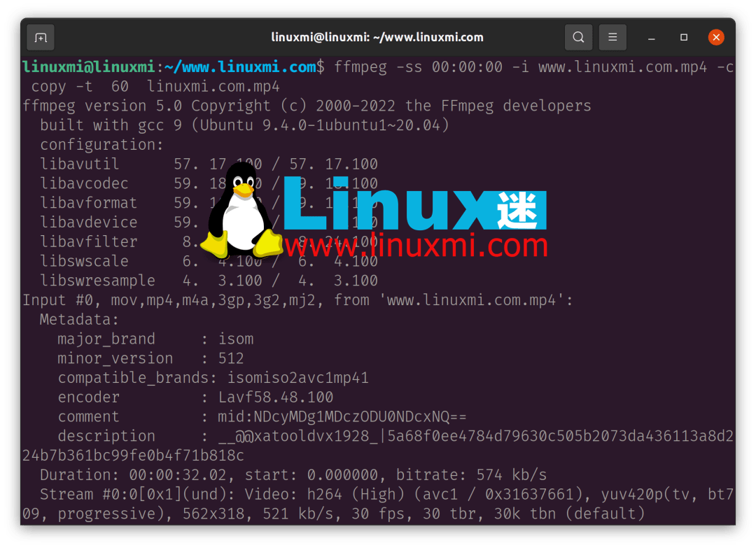Click the 'description' label

[106, 436]
